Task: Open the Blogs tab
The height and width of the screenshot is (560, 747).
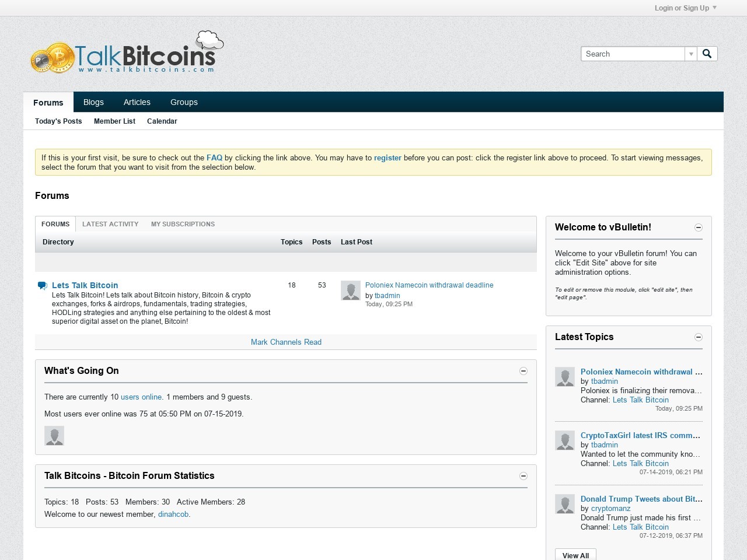Action: pyautogui.click(x=93, y=102)
